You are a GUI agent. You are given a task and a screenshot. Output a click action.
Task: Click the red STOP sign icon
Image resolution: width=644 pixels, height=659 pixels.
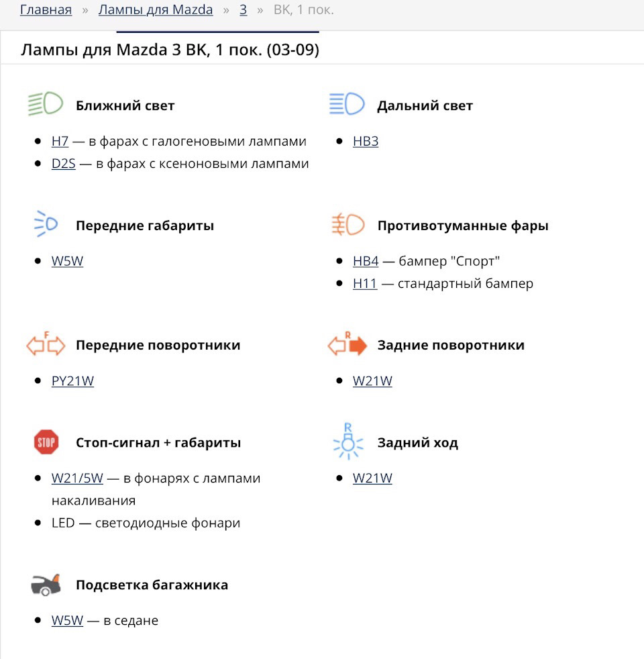[46, 442]
